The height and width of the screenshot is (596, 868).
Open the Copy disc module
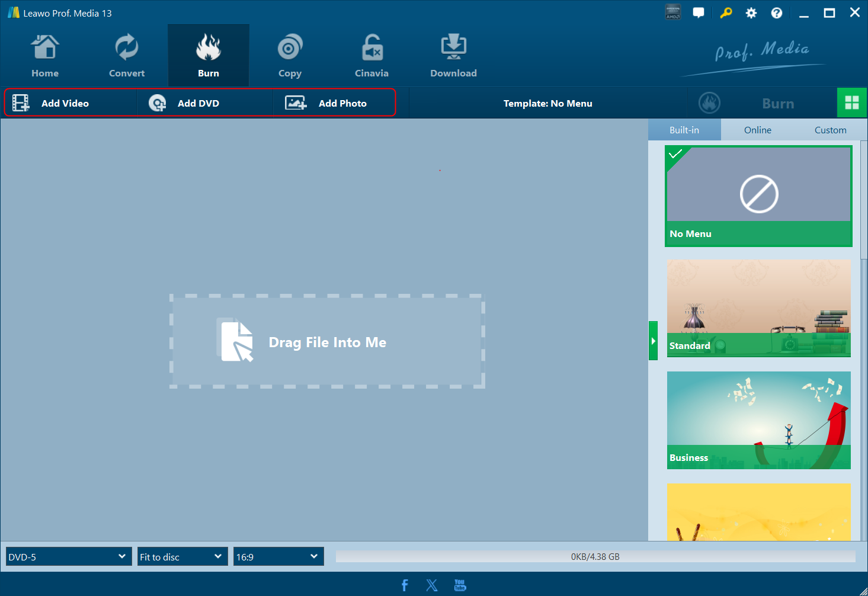click(290, 56)
